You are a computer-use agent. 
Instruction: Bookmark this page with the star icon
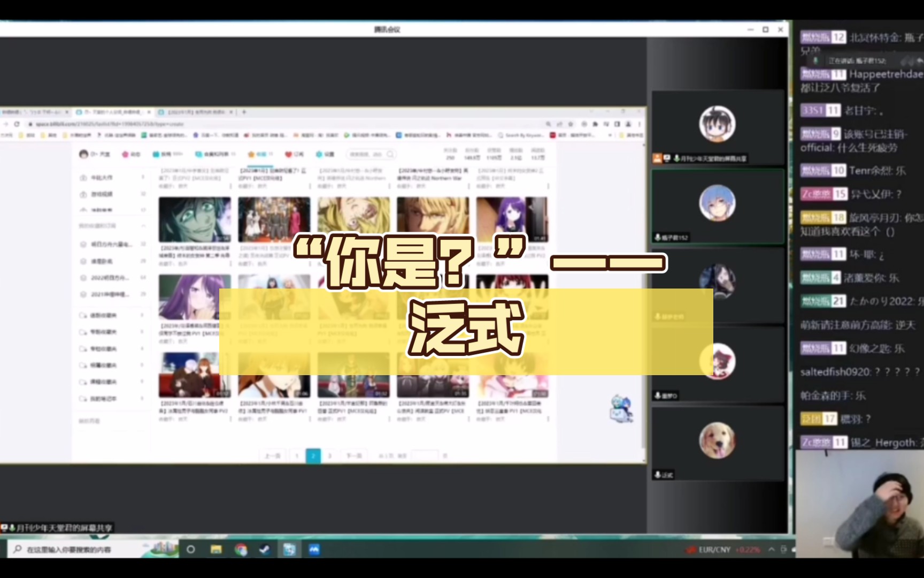pos(571,124)
